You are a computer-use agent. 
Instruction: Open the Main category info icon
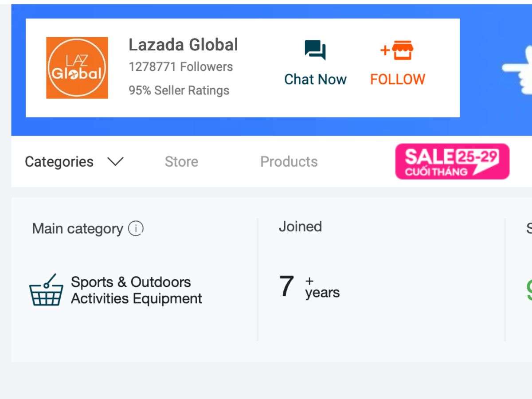(x=136, y=229)
